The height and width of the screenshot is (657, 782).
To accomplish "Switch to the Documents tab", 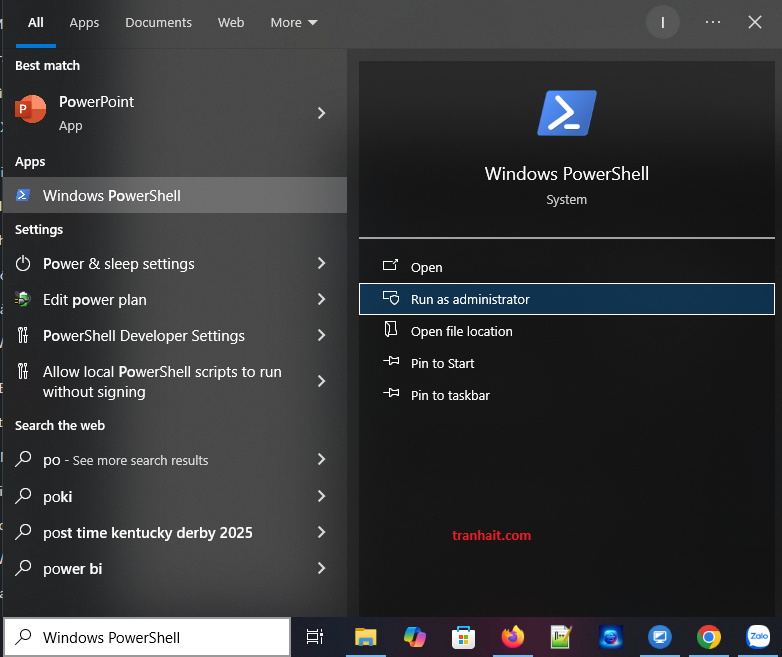I will 158,22.
